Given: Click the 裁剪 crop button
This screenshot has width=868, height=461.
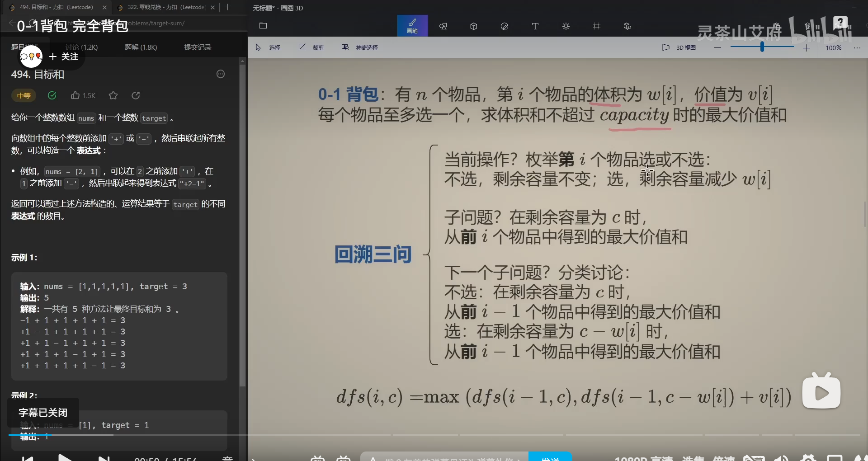Looking at the screenshot, I should coord(311,47).
